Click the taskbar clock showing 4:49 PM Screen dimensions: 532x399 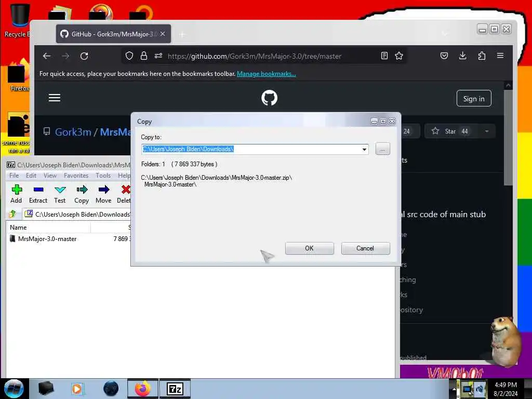point(506,389)
